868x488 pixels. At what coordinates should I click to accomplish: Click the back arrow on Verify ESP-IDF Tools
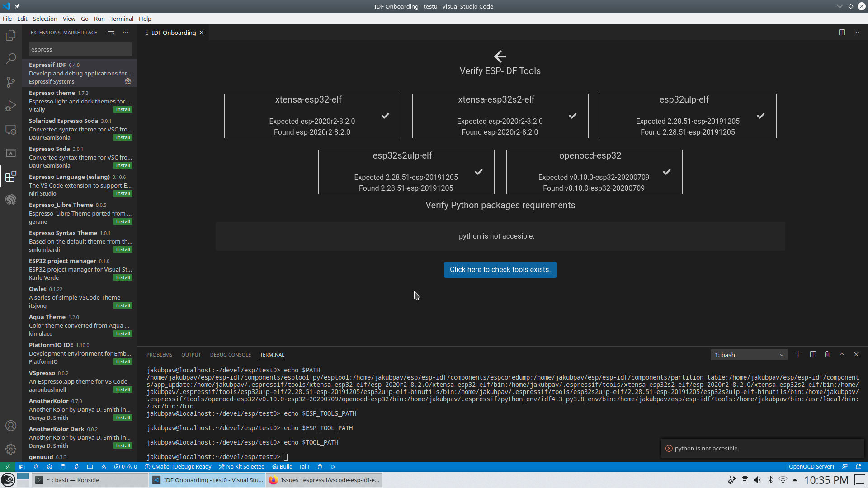[x=500, y=56]
